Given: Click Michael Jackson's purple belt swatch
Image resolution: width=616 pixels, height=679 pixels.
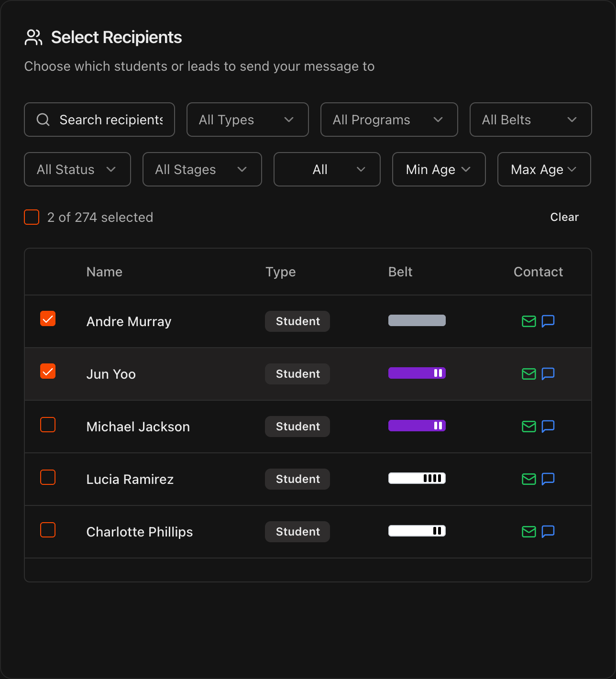Looking at the screenshot, I should click(x=417, y=426).
